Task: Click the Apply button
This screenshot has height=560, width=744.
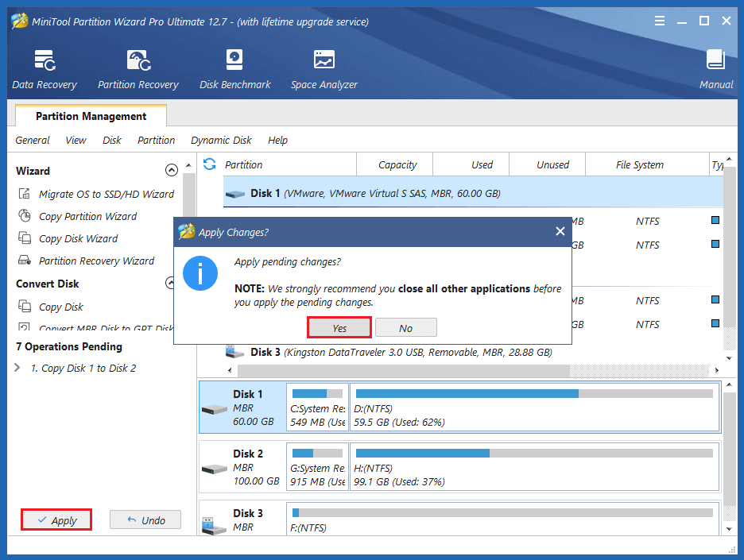Action: [x=56, y=519]
